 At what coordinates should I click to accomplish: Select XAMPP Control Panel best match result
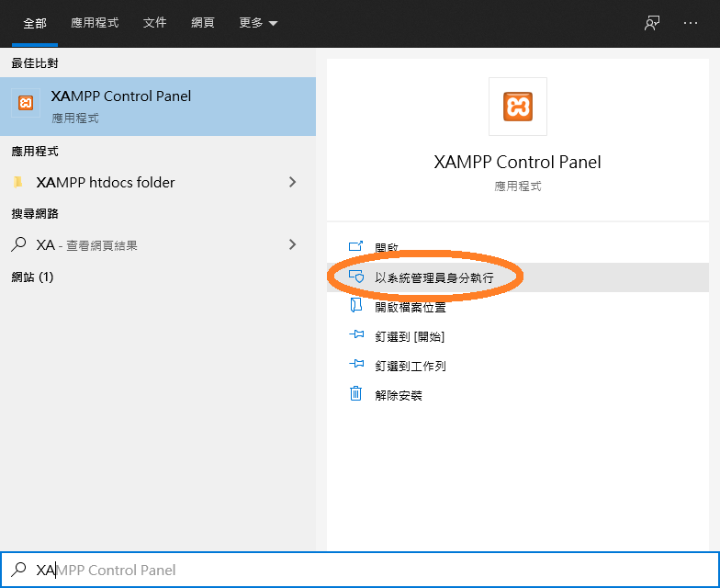coord(158,107)
